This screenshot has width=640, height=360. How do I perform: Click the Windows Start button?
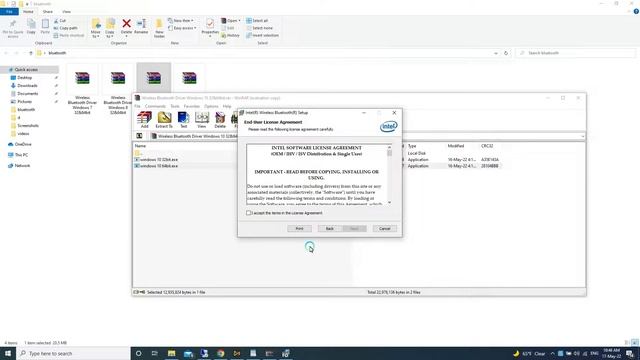pos(8,353)
